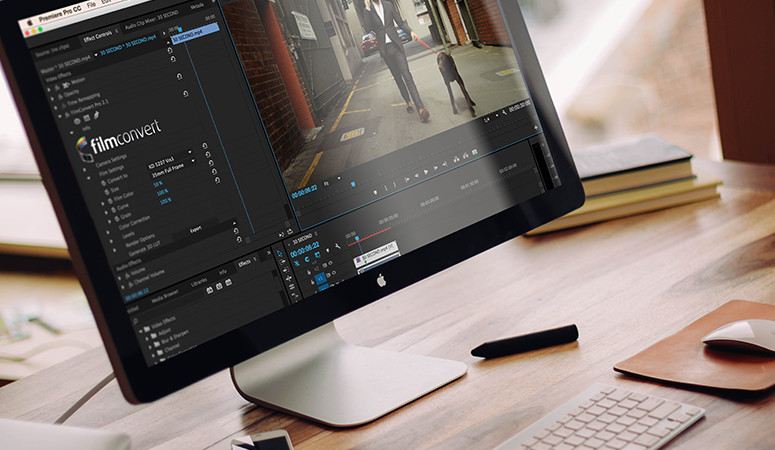Go to Out point in program monitor
The height and width of the screenshot is (450, 775).
pyautogui.click(x=445, y=164)
